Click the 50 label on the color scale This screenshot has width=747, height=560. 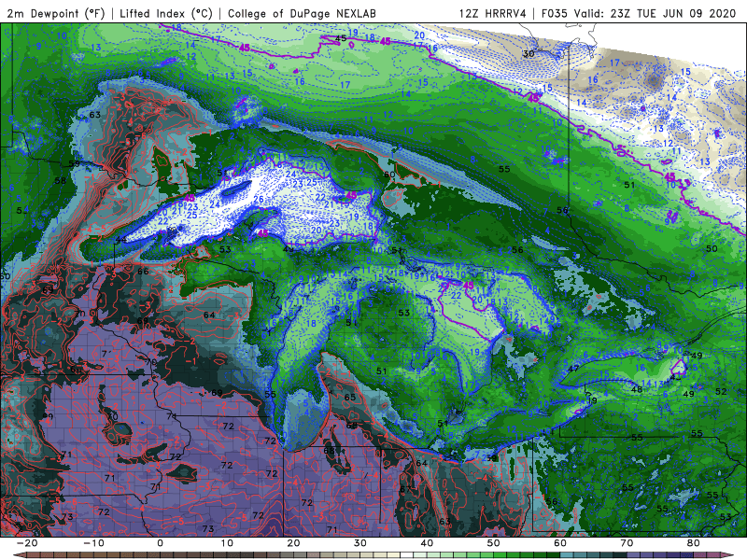pos(494,543)
